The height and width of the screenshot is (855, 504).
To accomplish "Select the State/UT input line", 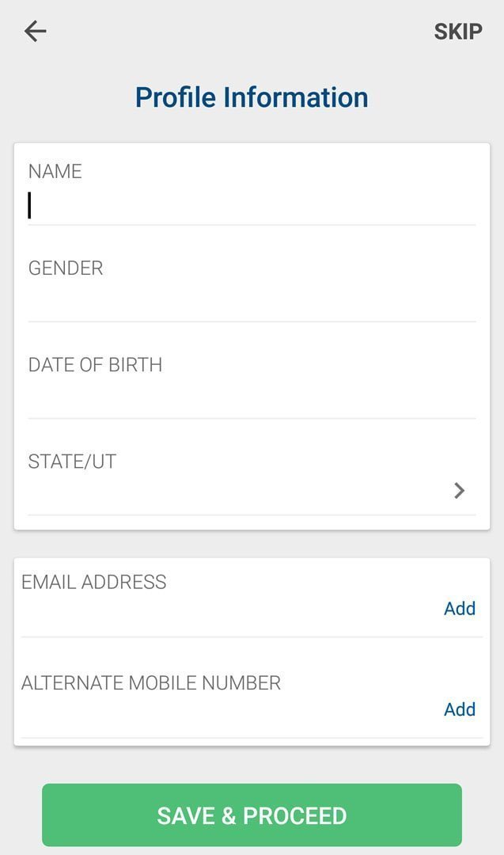I will pyautogui.click(x=237, y=494).
